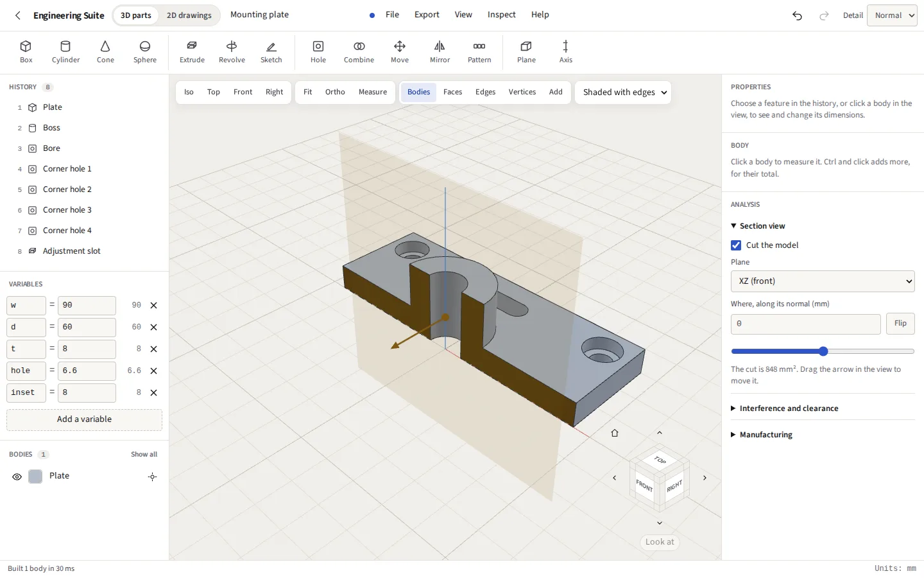Add a reference Plane
Image resolution: width=924 pixels, height=578 pixels.
[x=526, y=52]
